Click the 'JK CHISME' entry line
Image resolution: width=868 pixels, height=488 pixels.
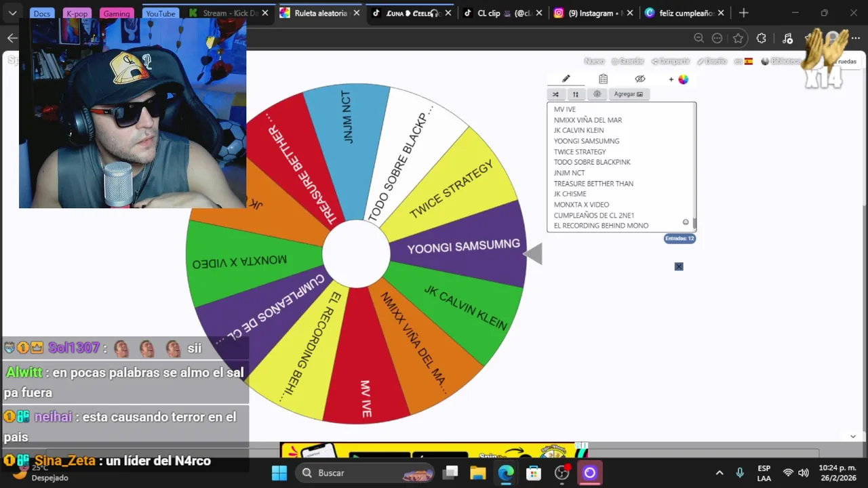coord(570,194)
